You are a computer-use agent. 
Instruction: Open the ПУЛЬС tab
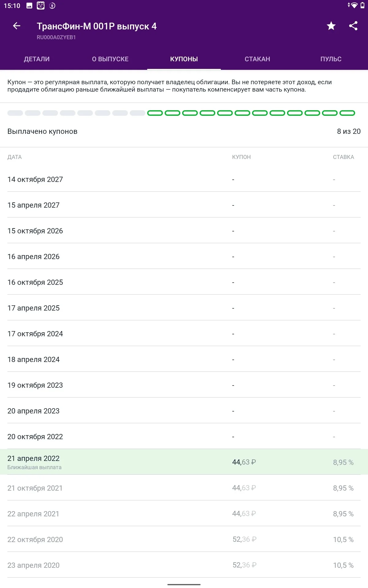[331, 59]
